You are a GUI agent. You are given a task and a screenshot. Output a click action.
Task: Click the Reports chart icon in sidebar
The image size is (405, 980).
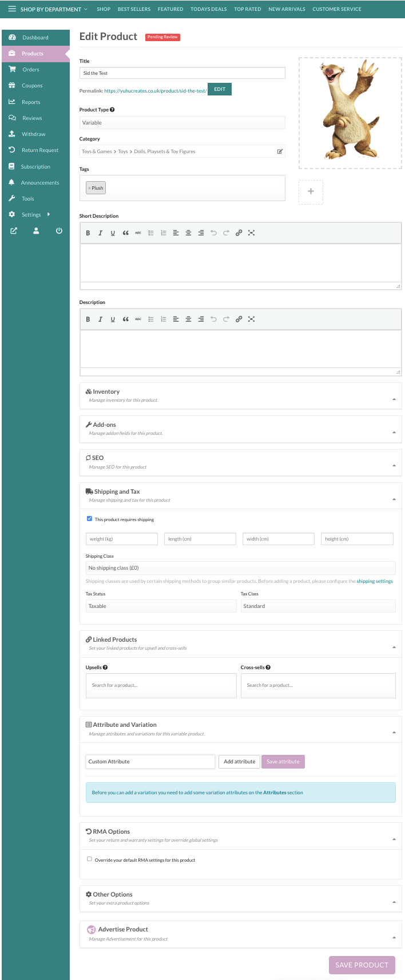12,102
